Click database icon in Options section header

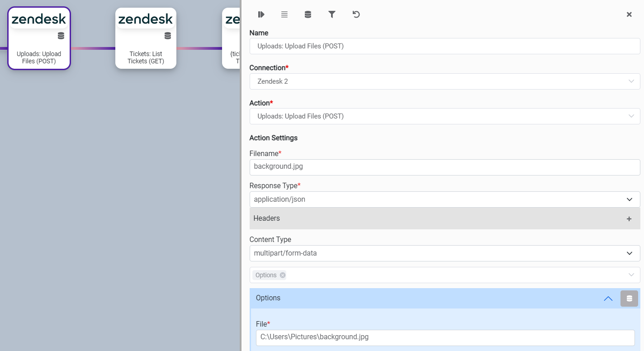click(629, 299)
